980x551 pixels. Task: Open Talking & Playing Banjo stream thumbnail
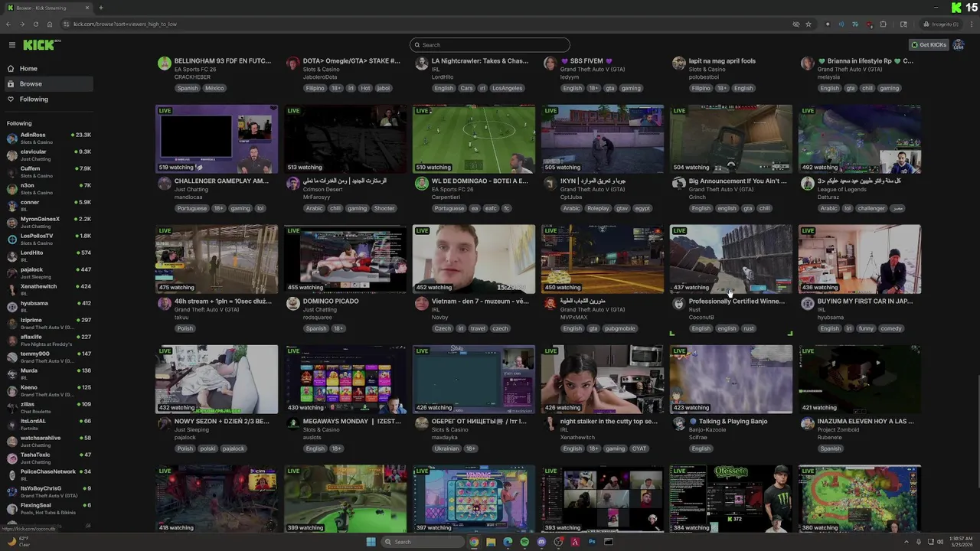(x=731, y=380)
